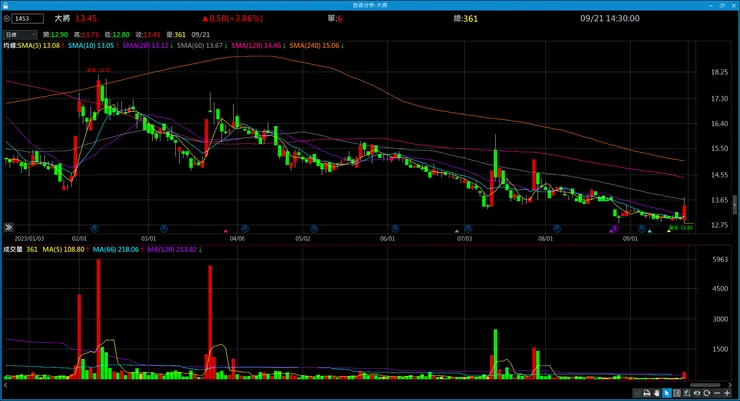Click the blue circle event marker near 03/01
The image size is (740, 401).
pos(164,228)
